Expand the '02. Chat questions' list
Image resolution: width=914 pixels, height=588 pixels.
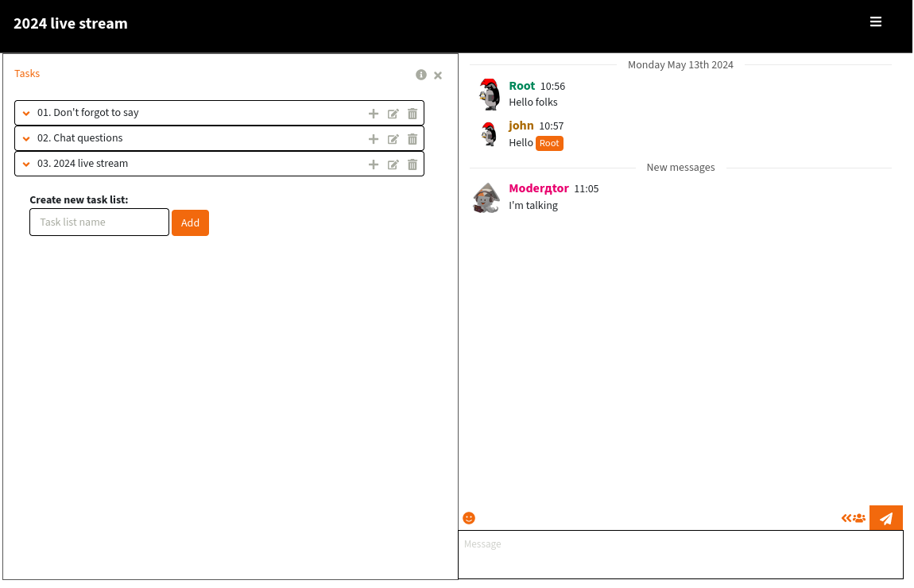(x=26, y=139)
